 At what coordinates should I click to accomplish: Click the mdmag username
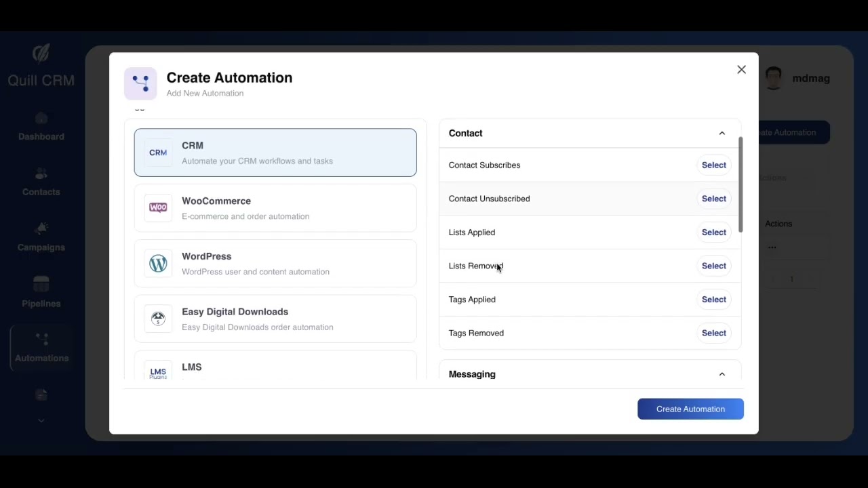coord(811,79)
